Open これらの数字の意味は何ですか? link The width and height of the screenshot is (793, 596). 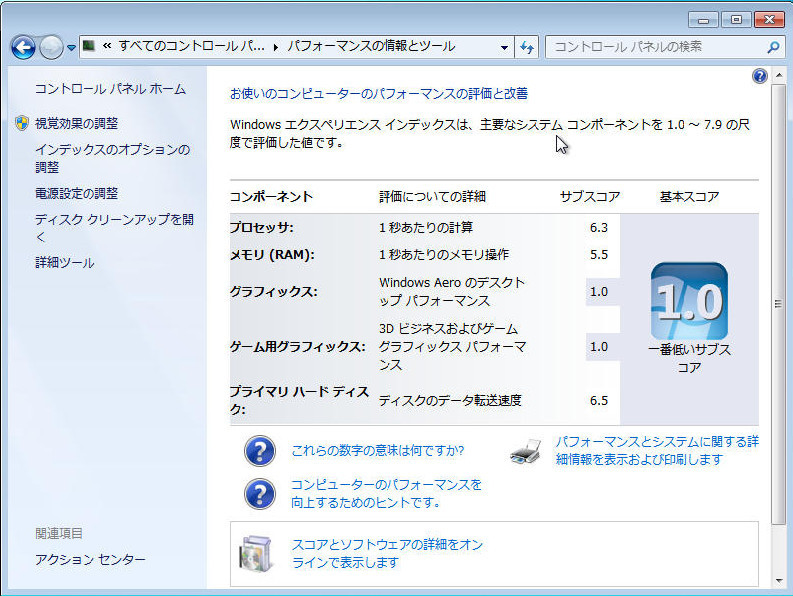[378, 450]
